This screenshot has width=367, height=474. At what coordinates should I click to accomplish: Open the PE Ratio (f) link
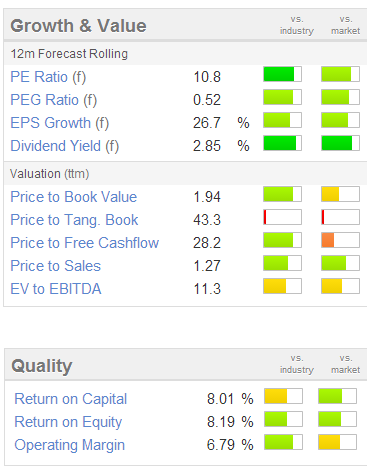point(48,77)
